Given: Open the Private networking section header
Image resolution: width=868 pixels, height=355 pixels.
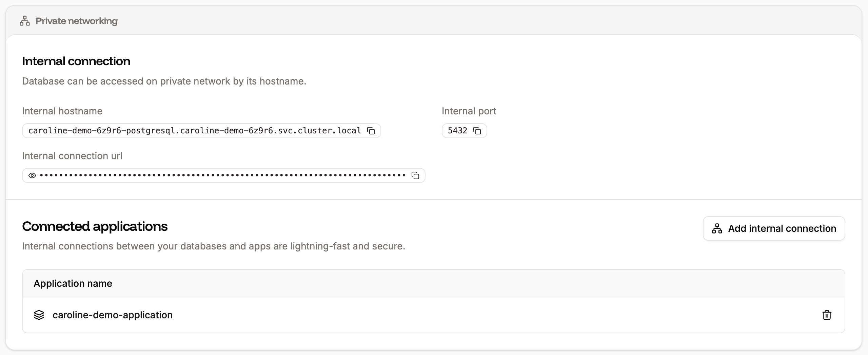Looking at the screenshot, I should tap(76, 20).
